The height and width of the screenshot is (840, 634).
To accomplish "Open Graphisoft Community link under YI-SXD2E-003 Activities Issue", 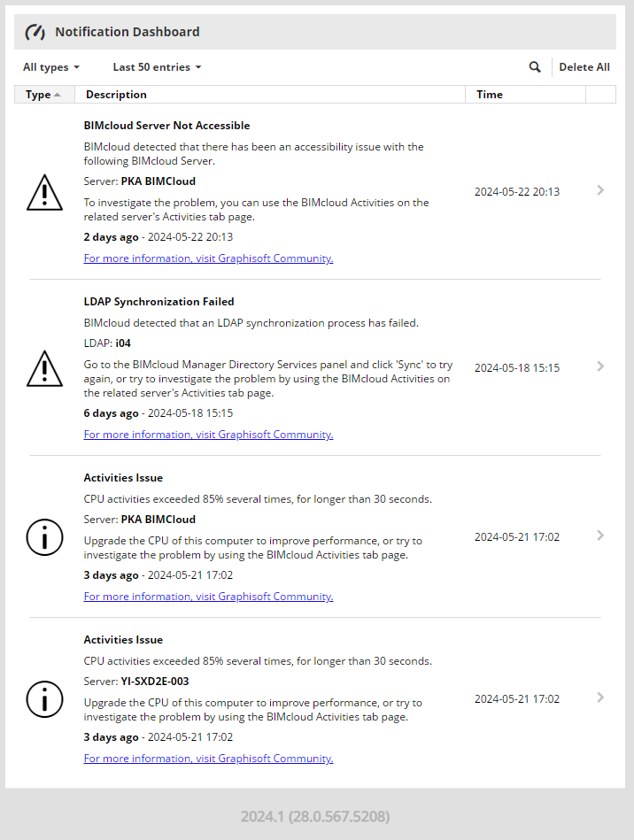I will (x=208, y=759).
